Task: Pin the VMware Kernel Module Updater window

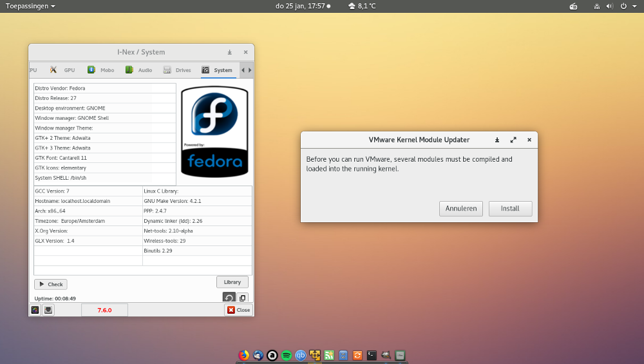Action: 497,140
